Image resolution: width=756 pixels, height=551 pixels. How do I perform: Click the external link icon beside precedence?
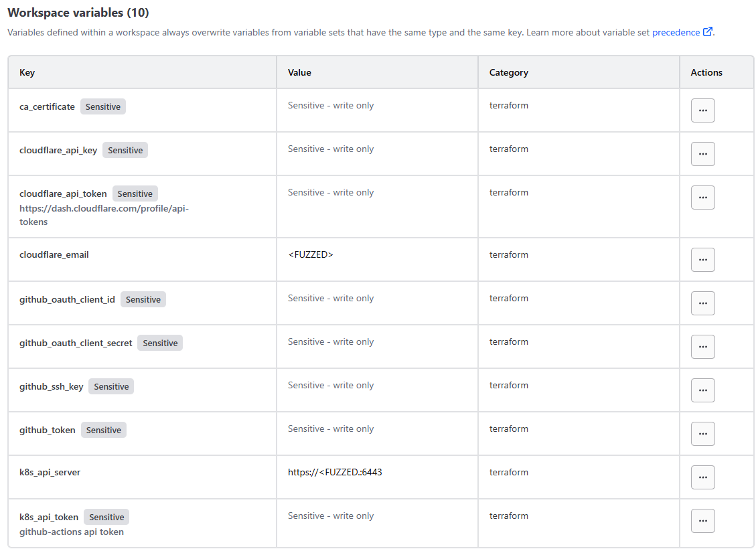708,32
